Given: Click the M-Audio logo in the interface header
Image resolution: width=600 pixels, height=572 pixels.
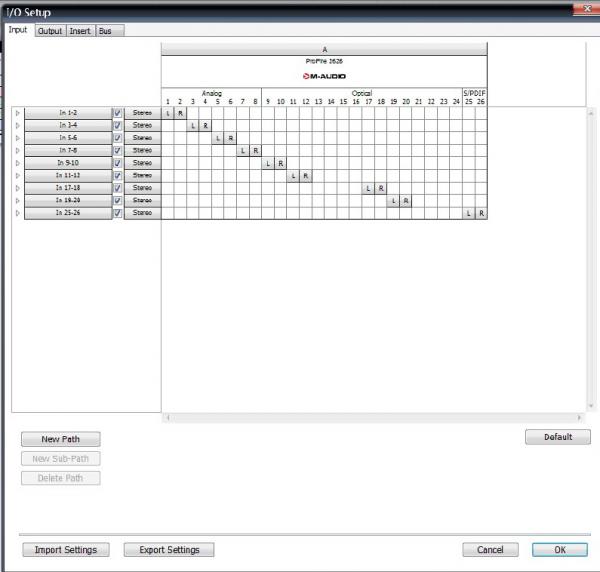Looking at the screenshot, I should click(324, 75).
